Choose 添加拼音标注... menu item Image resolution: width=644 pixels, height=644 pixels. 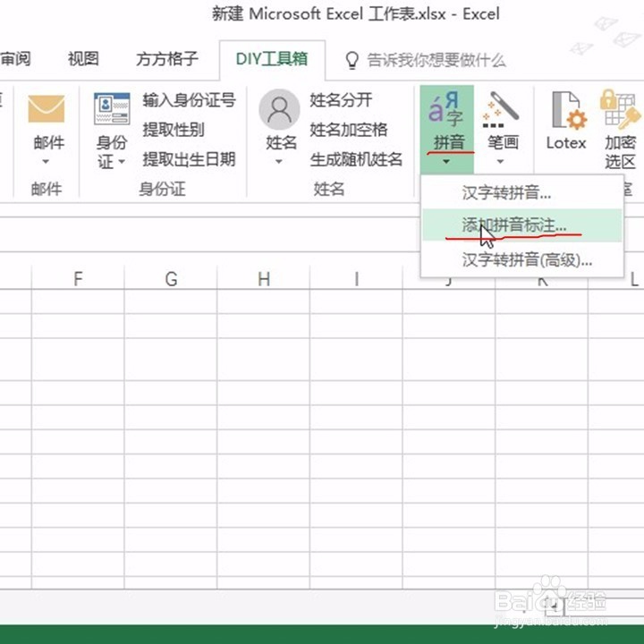[x=522, y=225]
